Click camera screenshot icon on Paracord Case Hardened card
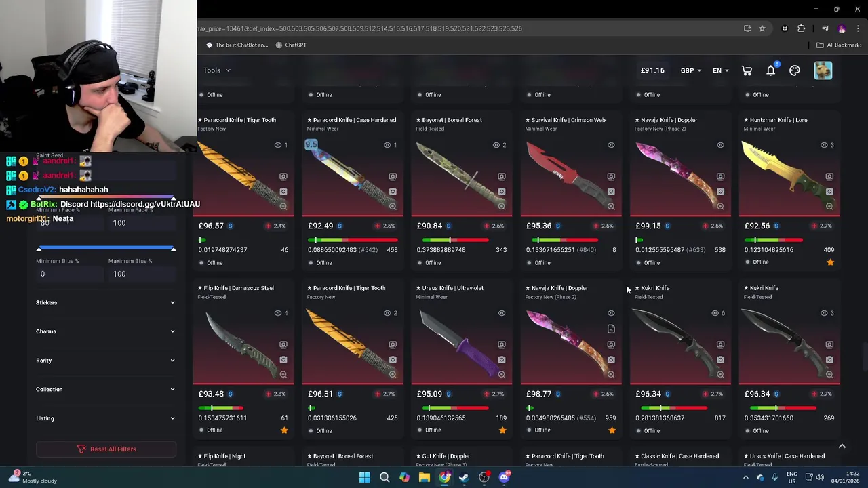The image size is (868, 488). (393, 191)
